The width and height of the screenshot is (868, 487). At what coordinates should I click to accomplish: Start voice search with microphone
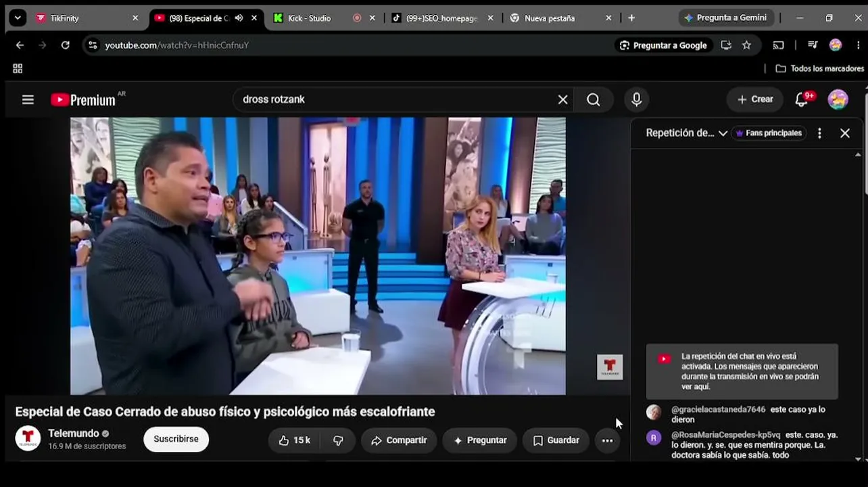636,99
